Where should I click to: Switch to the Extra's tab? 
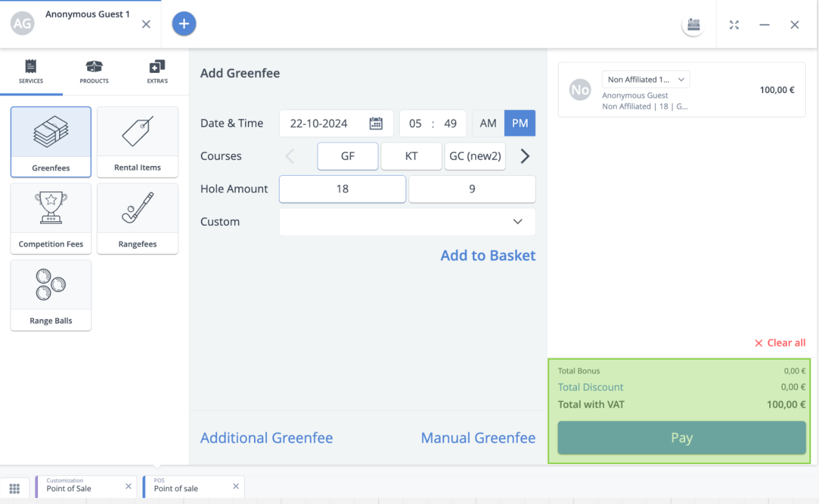pyautogui.click(x=157, y=72)
